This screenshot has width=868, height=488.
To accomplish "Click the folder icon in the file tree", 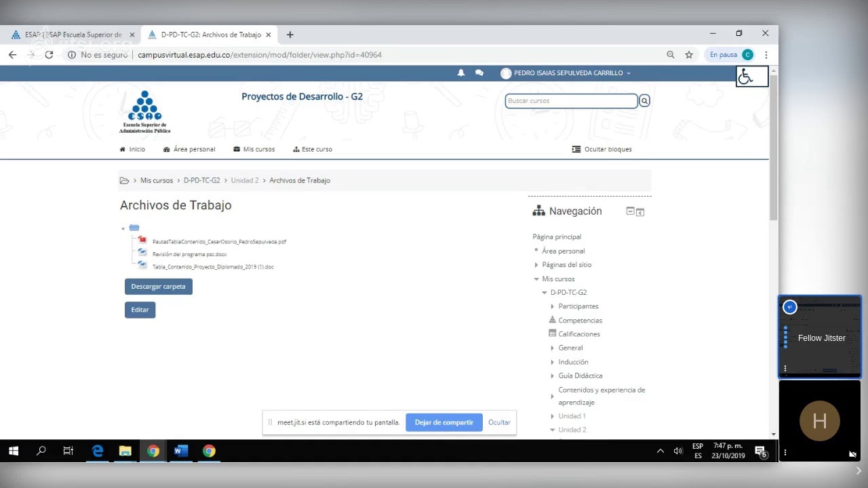I will point(134,228).
